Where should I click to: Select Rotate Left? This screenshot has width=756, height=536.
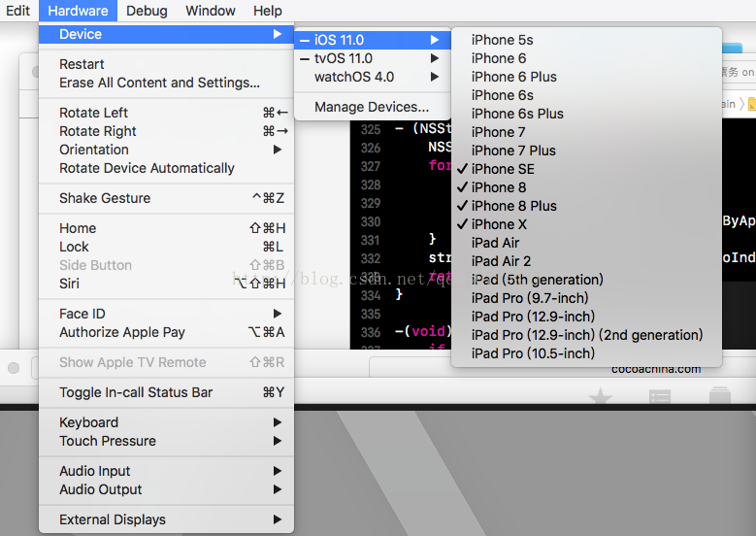tap(166, 113)
